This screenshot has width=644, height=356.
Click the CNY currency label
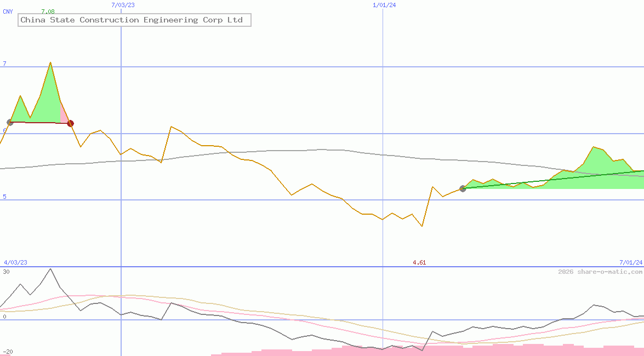[8, 12]
